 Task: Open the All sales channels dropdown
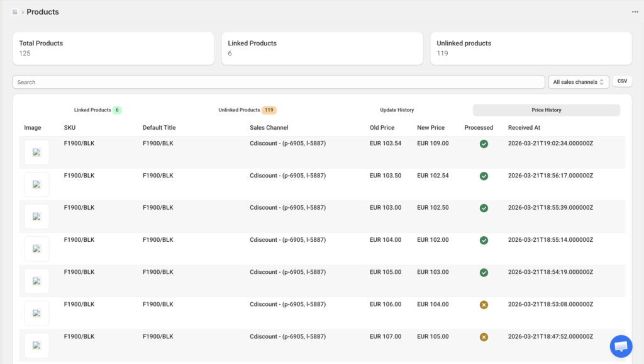tap(578, 82)
